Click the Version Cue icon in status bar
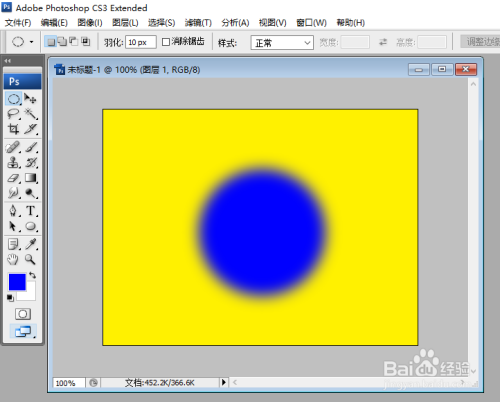The image size is (500, 402). pos(94,383)
